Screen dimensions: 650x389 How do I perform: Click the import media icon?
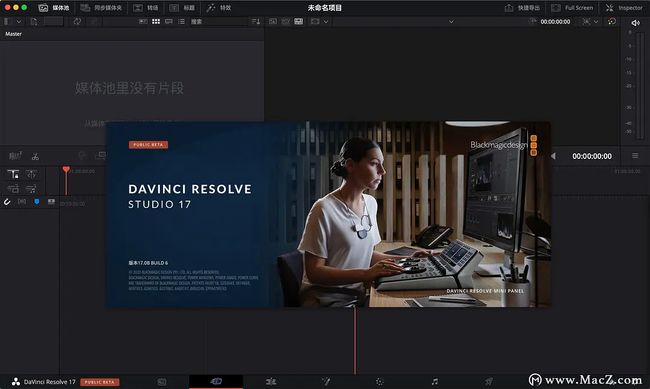tap(34, 22)
